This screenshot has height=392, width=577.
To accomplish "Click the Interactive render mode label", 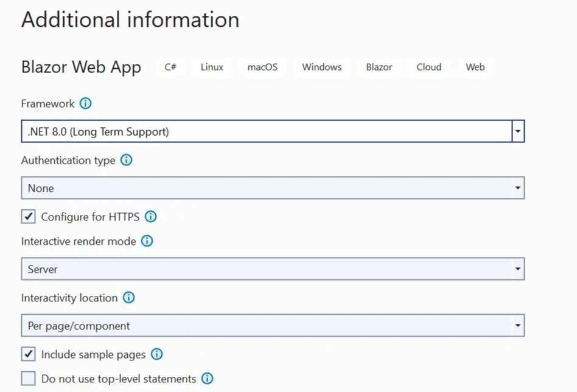I will (x=79, y=241).
